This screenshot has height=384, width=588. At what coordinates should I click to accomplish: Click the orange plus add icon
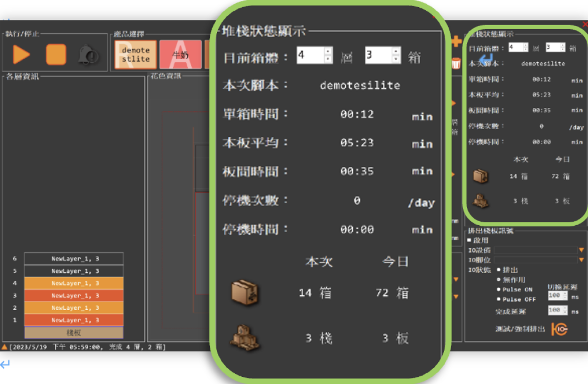(456, 42)
